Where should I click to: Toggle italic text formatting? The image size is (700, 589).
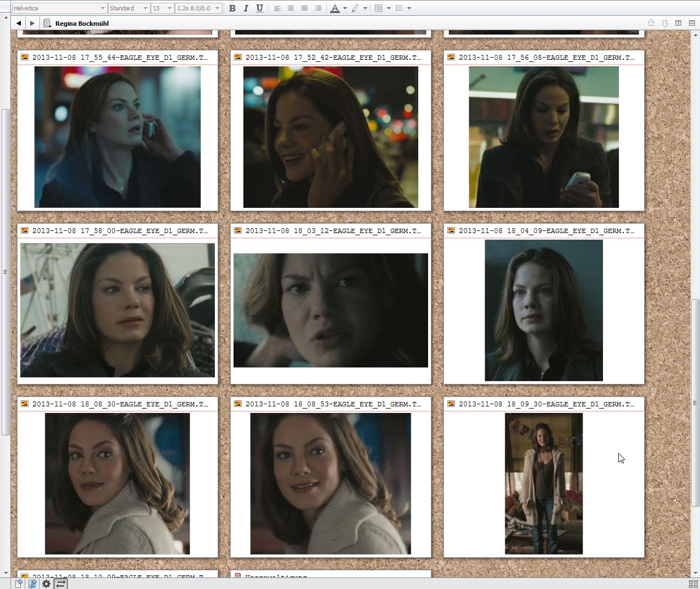tap(246, 8)
